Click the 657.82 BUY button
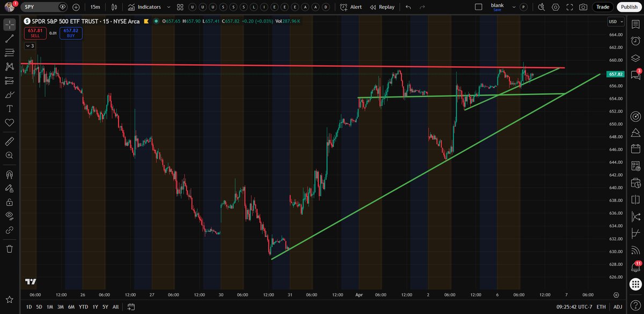Screen dimensions: 644x314 point(70,33)
